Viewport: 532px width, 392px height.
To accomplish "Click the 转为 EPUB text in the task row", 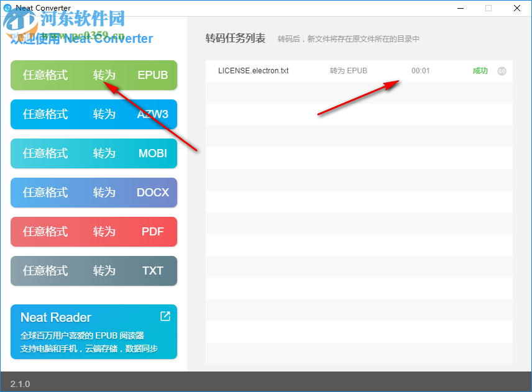I will (349, 71).
